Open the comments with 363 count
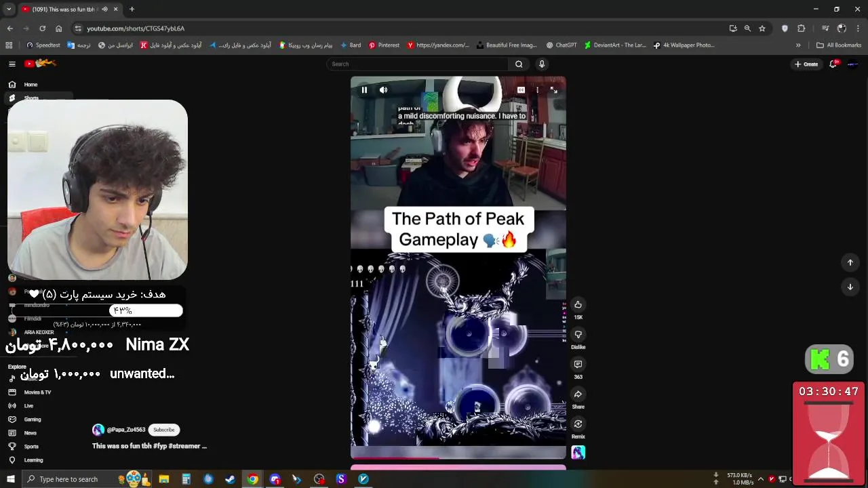The image size is (868, 488). (x=578, y=365)
